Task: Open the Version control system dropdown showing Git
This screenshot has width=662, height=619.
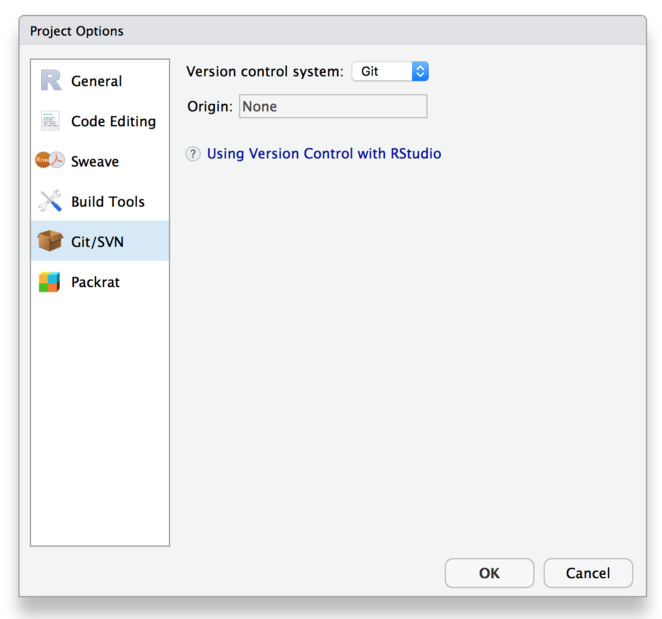Action: coord(390,71)
